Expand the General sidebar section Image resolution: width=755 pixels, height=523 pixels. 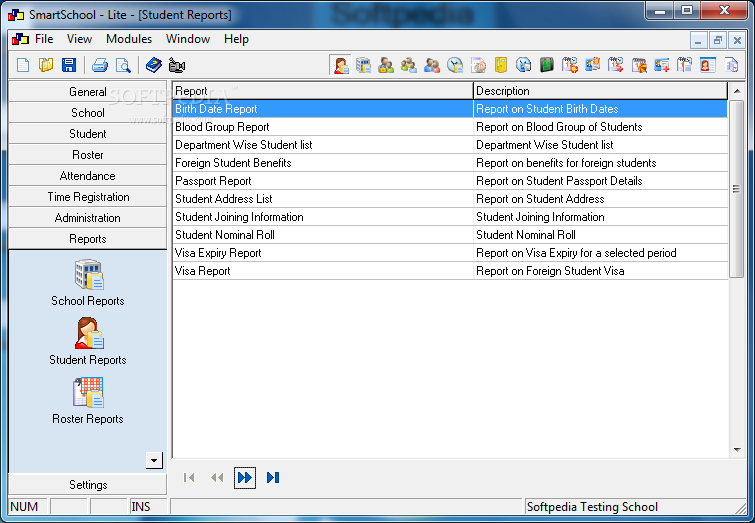pyautogui.click(x=88, y=92)
